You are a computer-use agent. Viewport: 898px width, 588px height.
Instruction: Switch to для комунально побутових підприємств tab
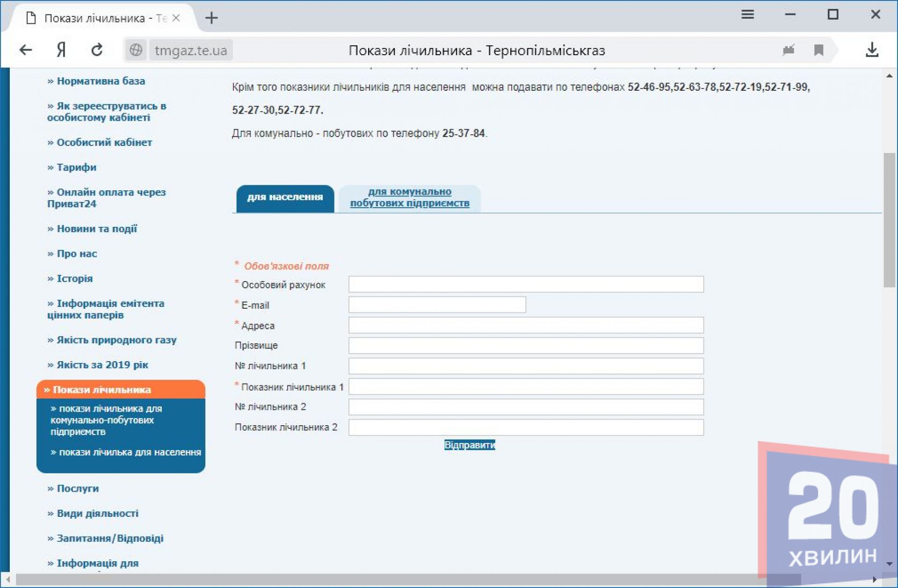(409, 197)
